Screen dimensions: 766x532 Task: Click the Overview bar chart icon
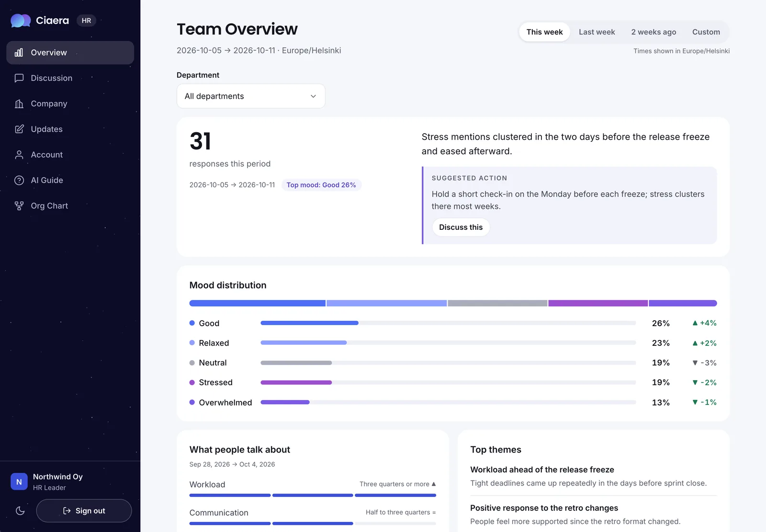[19, 53]
